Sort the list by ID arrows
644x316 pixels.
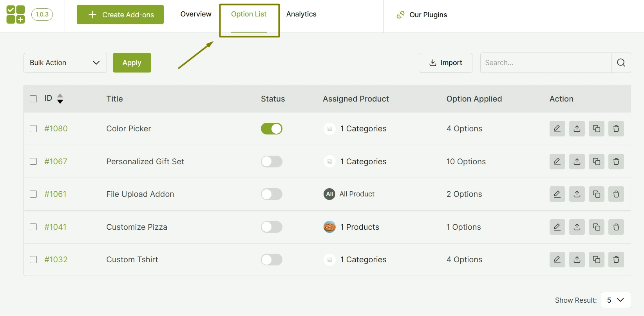(60, 98)
